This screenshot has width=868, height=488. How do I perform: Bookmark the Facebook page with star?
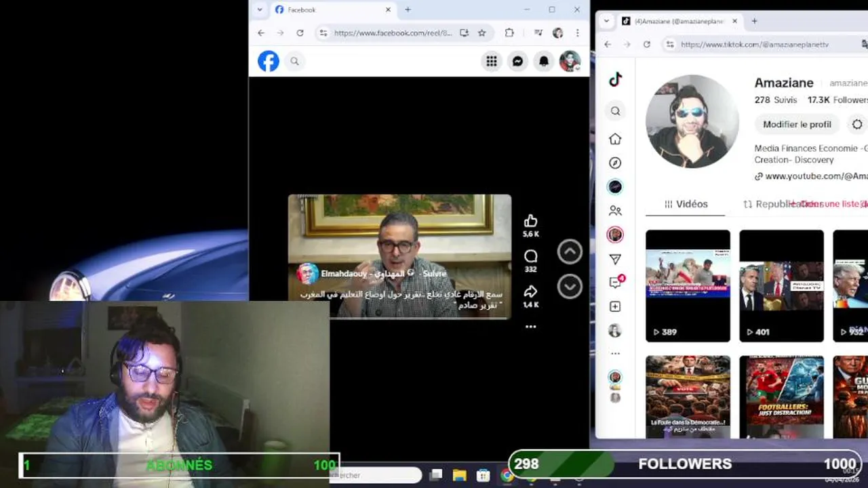[481, 33]
